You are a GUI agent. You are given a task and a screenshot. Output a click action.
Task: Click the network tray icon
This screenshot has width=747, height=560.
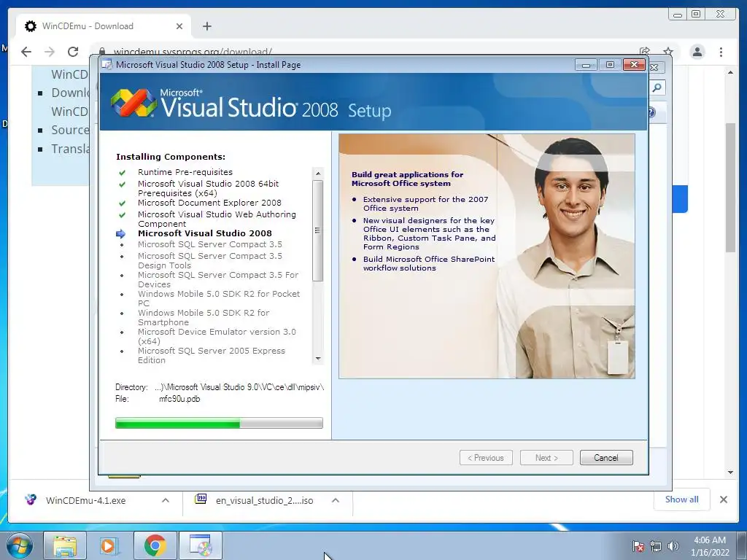coord(656,546)
